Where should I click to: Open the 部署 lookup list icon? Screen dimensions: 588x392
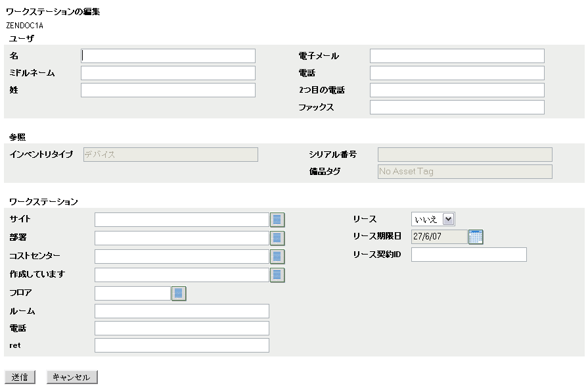coord(277,238)
